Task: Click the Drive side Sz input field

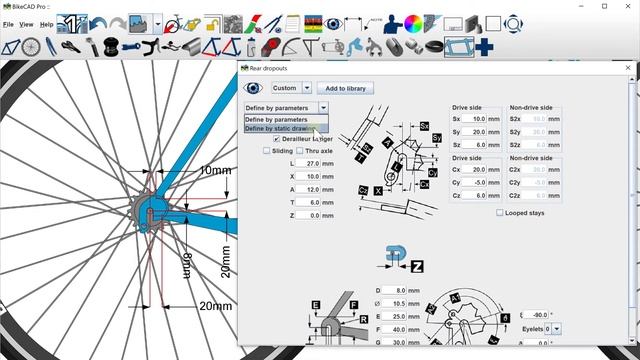Action: point(474,145)
